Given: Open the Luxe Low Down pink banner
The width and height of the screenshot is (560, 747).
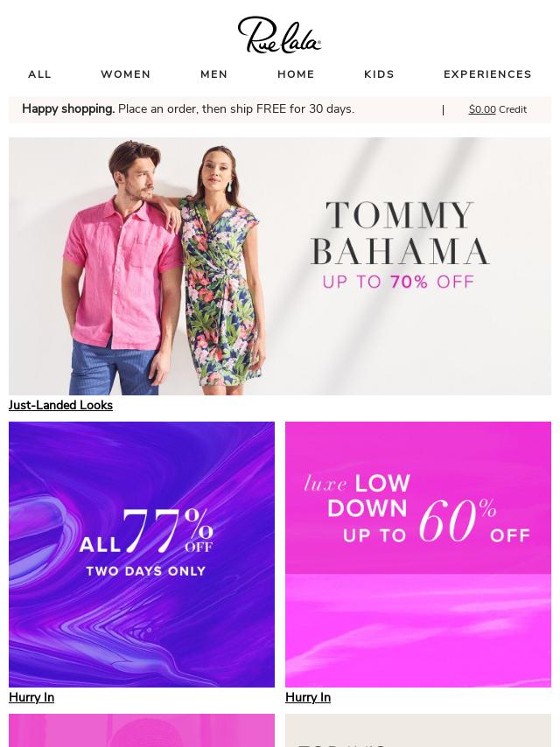Looking at the screenshot, I should 418,554.
